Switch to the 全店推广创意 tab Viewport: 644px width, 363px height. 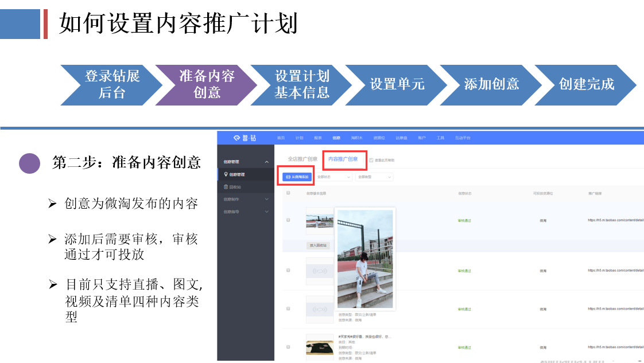[302, 159]
